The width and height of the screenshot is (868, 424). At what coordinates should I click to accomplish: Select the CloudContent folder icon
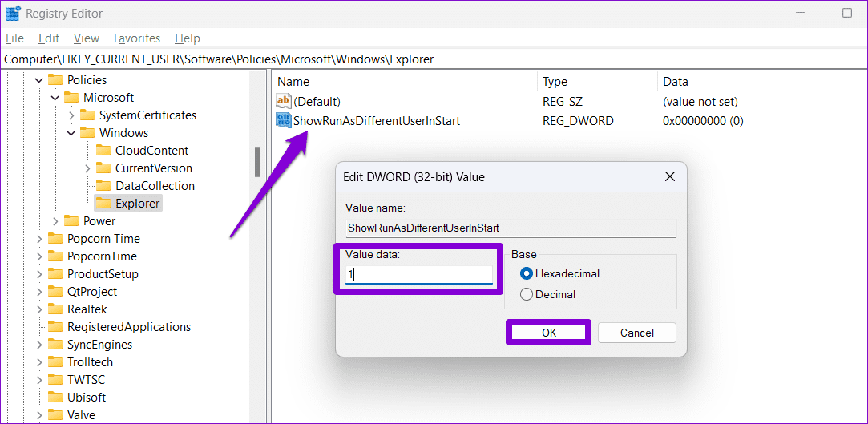click(103, 151)
